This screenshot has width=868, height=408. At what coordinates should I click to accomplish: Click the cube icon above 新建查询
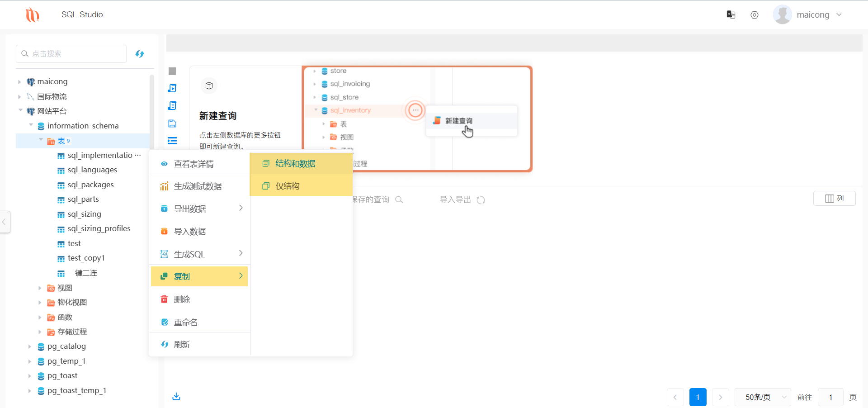[x=209, y=85]
